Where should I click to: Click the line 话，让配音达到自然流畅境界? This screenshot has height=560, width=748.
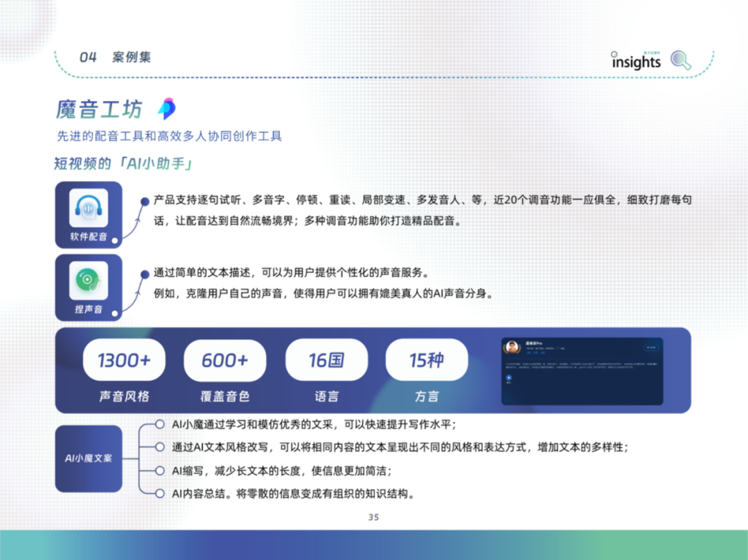pos(309,221)
